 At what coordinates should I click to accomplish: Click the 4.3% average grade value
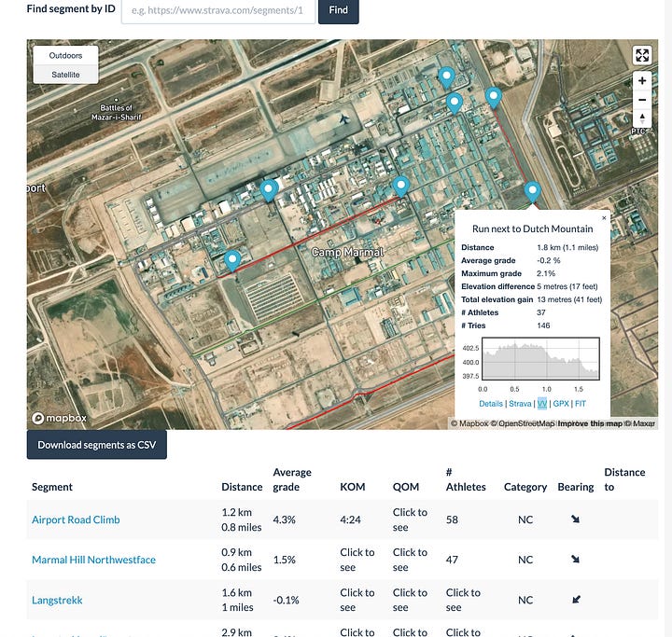click(x=284, y=519)
